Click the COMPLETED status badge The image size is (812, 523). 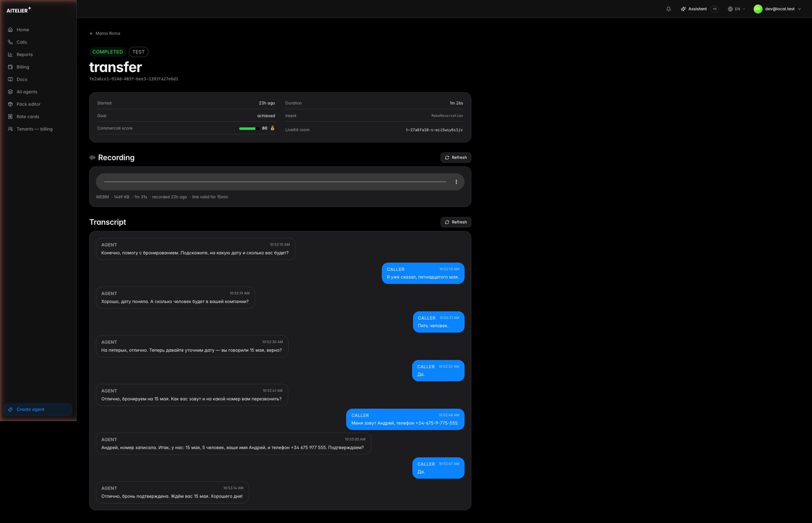108,52
